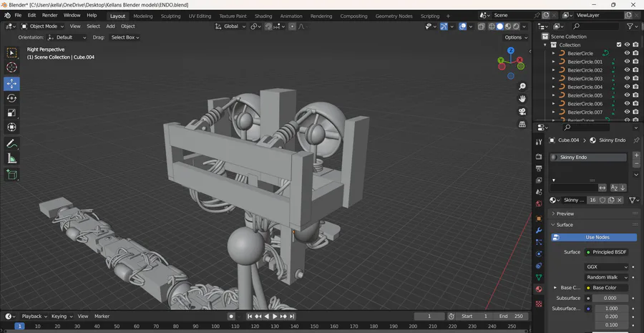Open the View Layer properties tab

(539, 180)
